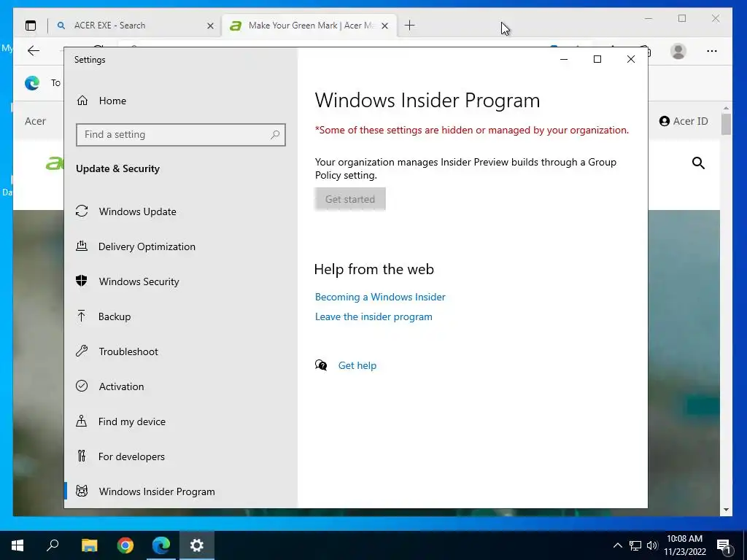Open Edge profile avatar
The height and width of the screenshot is (560, 747).
point(678,51)
